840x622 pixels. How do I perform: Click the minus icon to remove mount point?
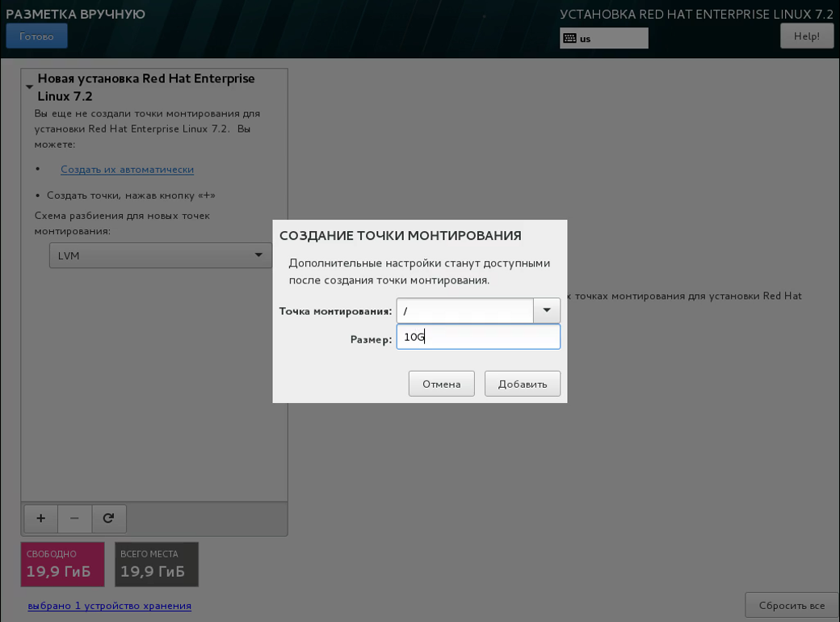74,519
